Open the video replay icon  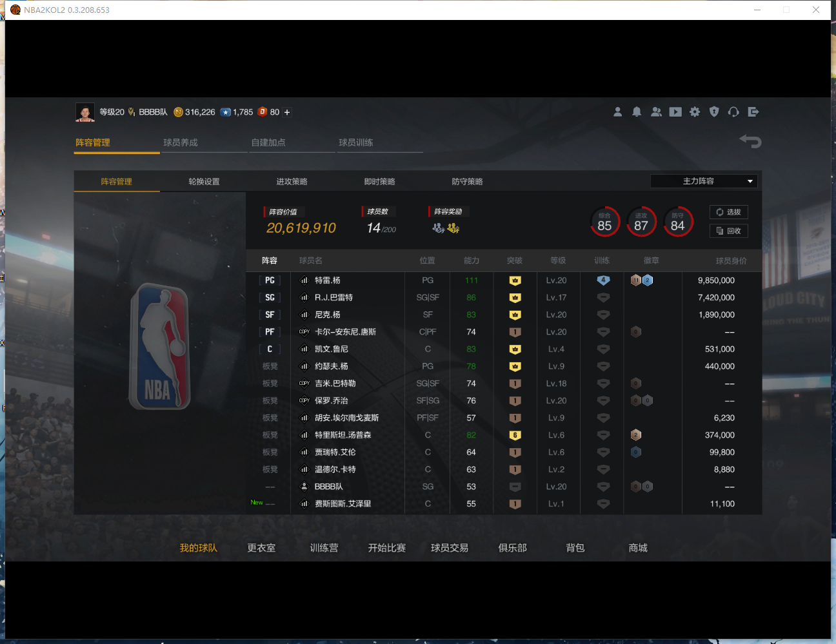click(x=675, y=112)
